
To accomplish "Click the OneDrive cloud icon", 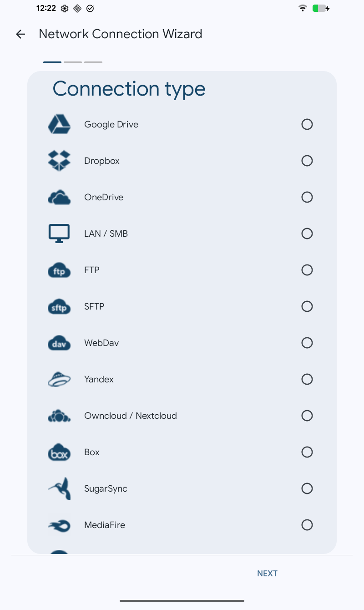I will (59, 197).
